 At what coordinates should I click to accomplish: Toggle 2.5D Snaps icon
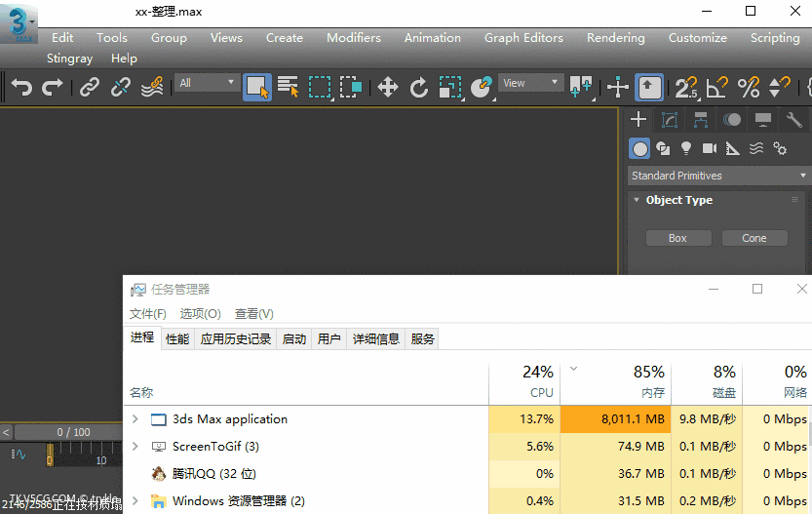click(686, 87)
